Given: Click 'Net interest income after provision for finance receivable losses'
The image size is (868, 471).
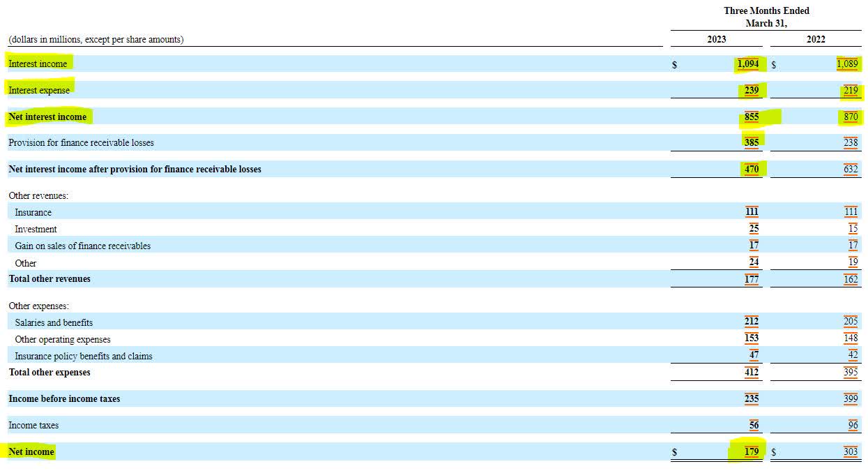Looking at the screenshot, I should click(x=135, y=169).
